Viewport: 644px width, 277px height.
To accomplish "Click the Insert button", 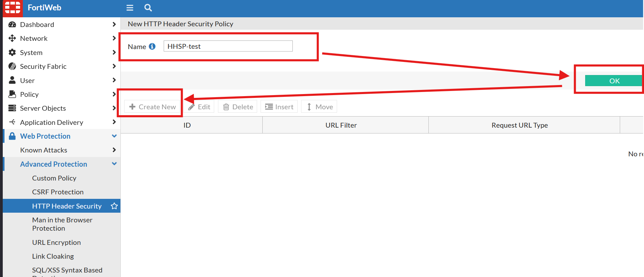I will [279, 107].
